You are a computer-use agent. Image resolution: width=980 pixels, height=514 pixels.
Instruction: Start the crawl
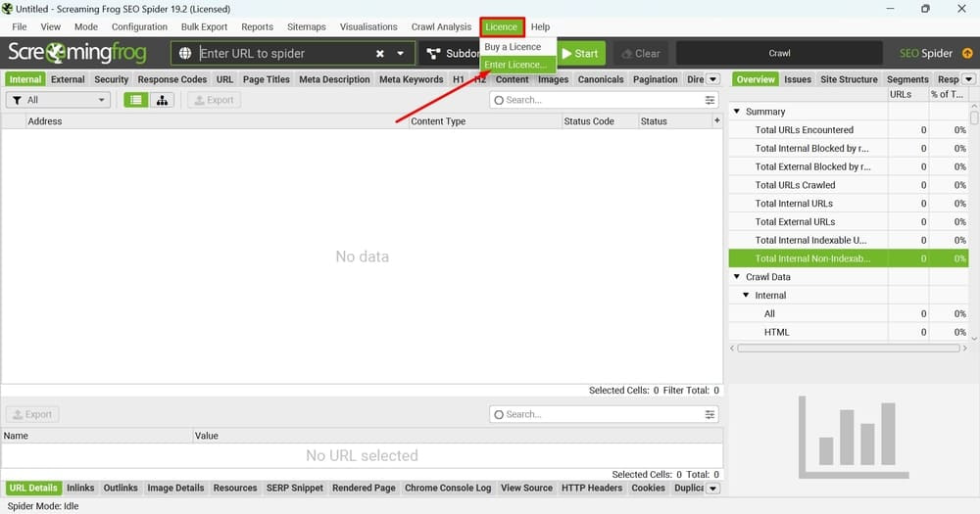click(x=580, y=54)
